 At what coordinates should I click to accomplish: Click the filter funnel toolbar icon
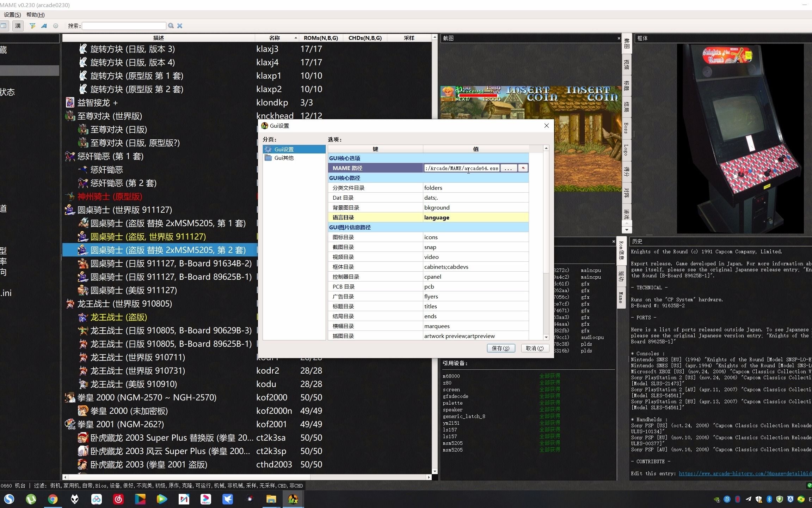coord(32,26)
